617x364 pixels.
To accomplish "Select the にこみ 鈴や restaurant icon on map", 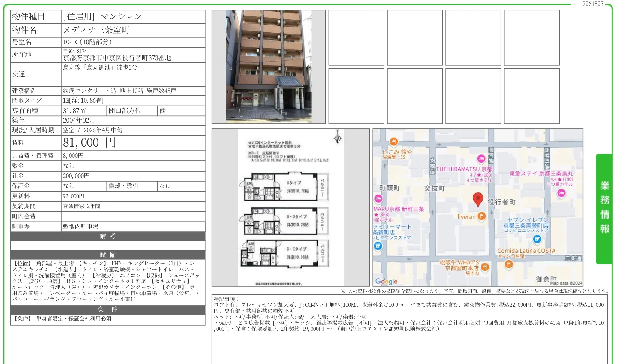I will tap(394, 142).
